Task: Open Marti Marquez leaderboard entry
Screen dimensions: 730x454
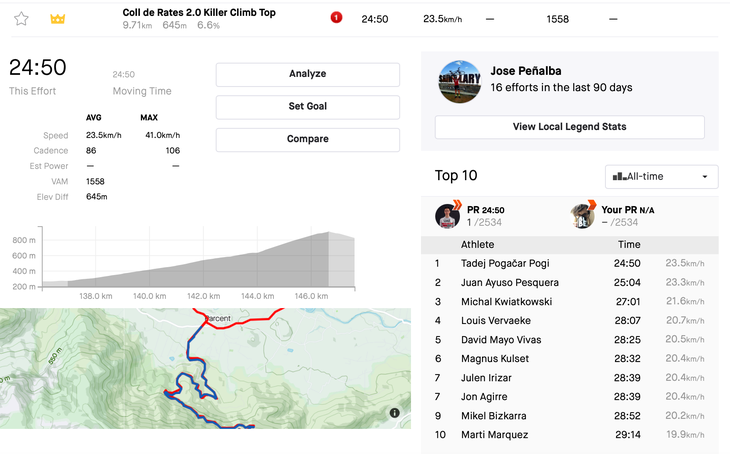Action: (x=495, y=435)
